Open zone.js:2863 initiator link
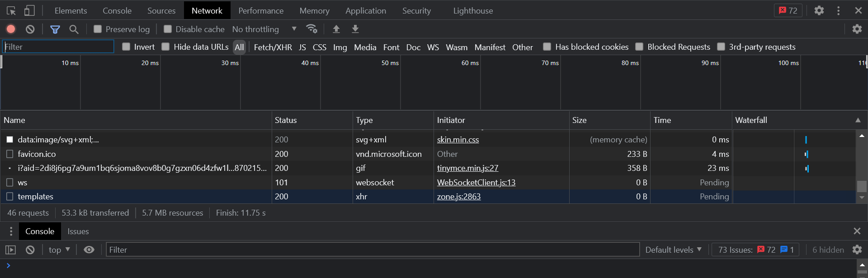 459,197
